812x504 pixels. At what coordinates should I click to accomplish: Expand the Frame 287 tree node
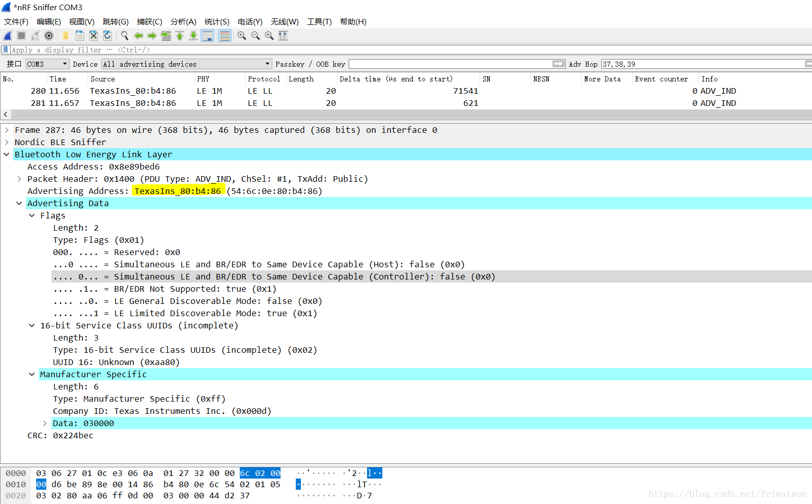pos(7,130)
